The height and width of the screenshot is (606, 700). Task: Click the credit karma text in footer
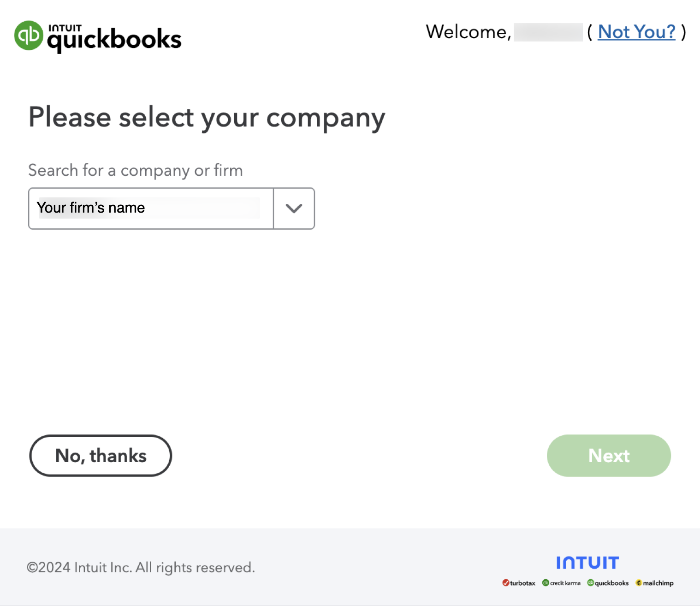(x=565, y=583)
